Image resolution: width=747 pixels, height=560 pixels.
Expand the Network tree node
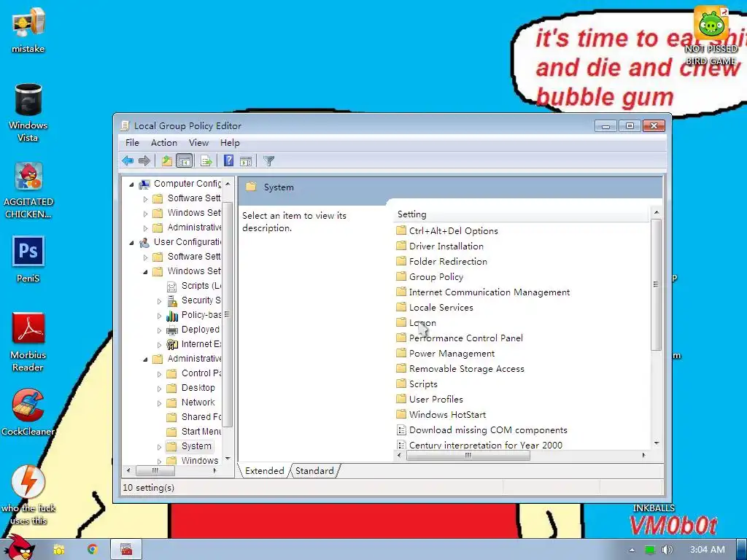click(160, 403)
